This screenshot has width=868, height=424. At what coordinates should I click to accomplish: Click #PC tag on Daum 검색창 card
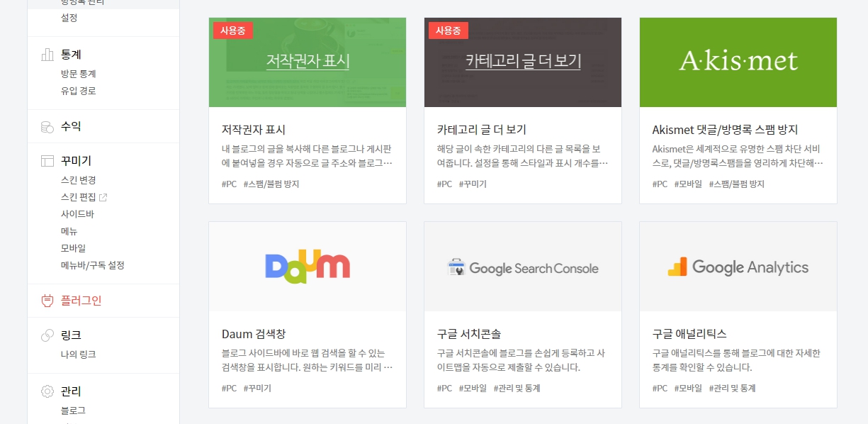tap(230, 389)
